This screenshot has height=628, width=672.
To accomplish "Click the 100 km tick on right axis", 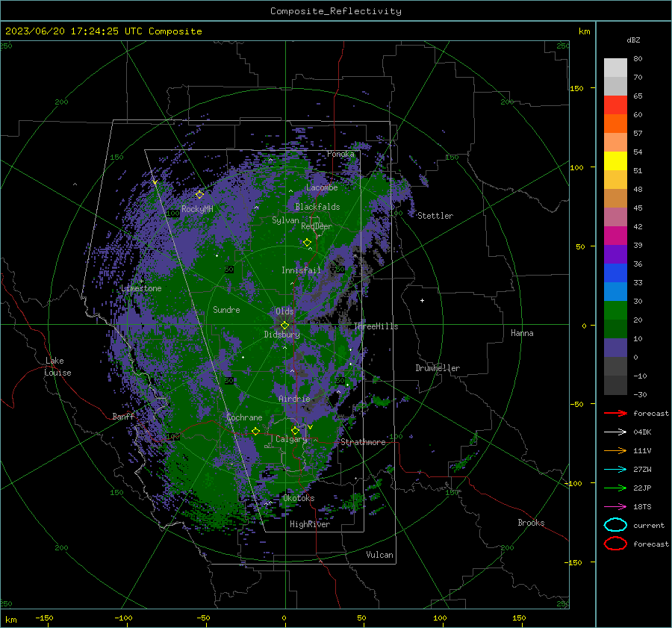I will 577,167.
